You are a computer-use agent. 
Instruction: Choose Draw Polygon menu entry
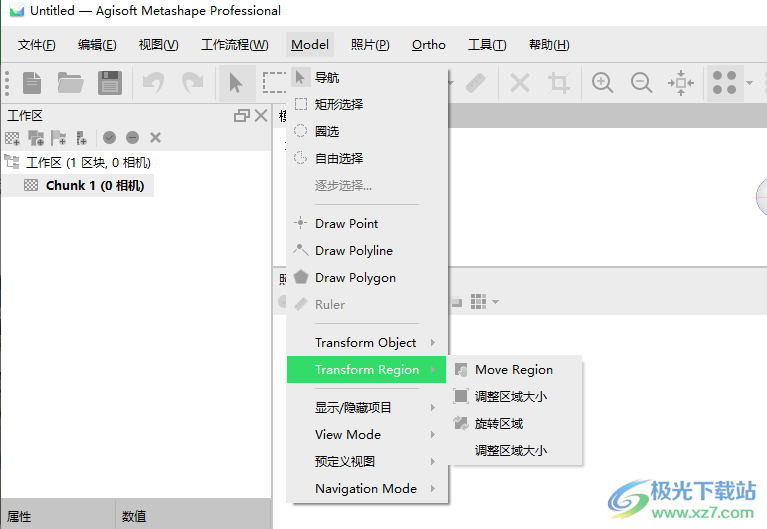click(367, 277)
